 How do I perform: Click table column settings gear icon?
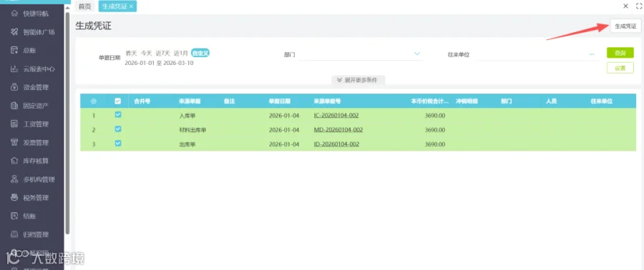[x=93, y=101]
